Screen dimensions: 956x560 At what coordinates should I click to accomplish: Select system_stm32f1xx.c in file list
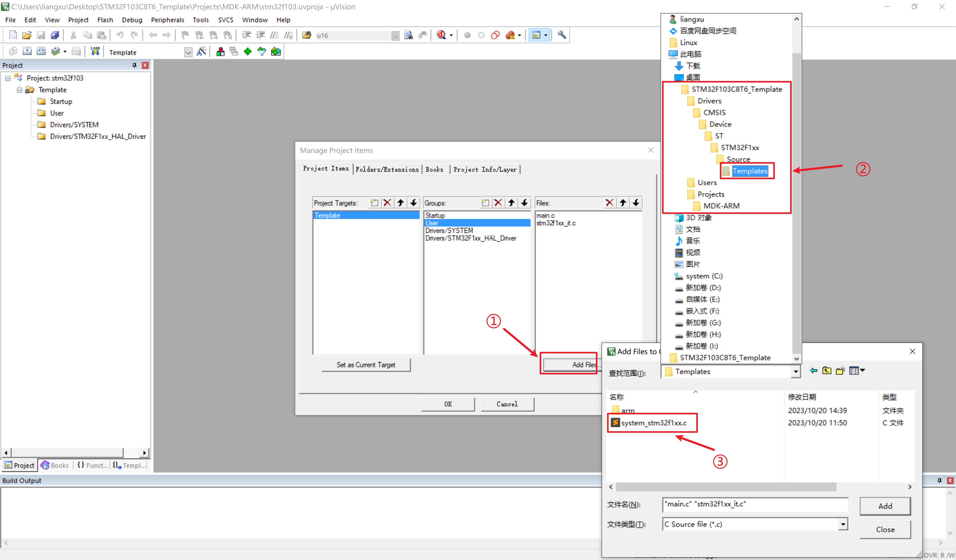click(653, 423)
